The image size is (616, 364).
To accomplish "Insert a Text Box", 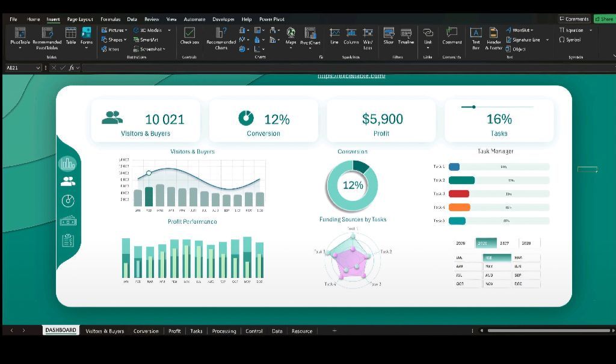I will click(x=476, y=35).
